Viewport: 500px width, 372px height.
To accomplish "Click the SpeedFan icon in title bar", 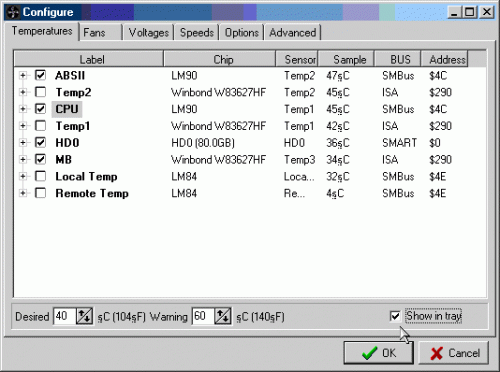I will (13, 12).
